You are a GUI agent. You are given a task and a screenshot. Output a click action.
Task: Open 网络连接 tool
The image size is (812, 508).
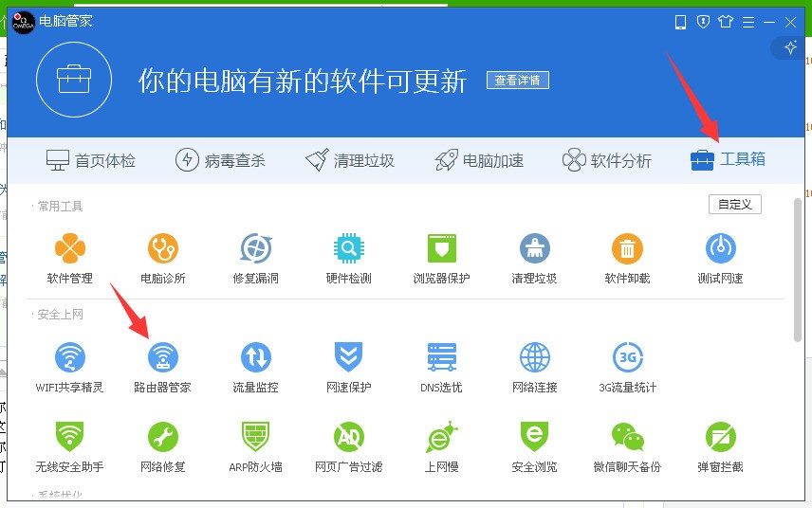tap(534, 367)
